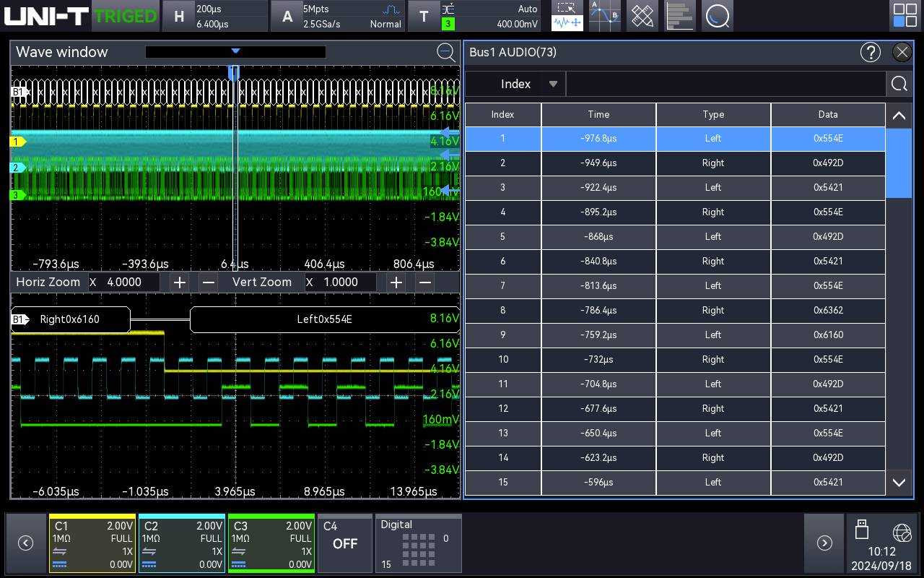The image size is (924, 578).
Task: Open the measurement ruler tool
Action: click(x=642, y=15)
